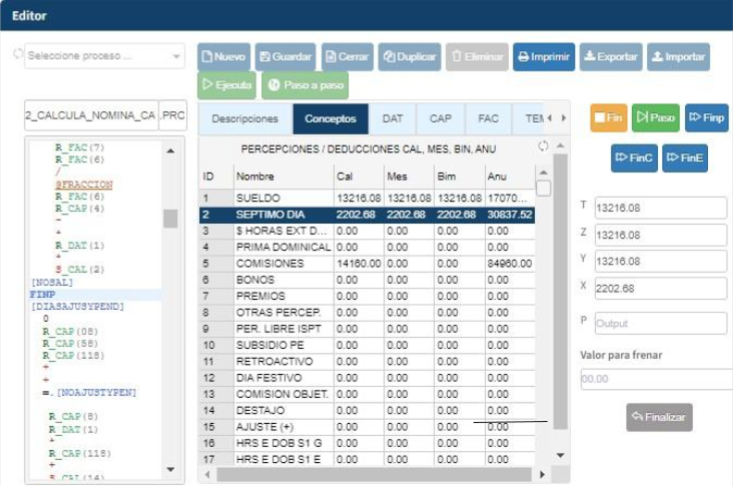Open the DAT tab
Image resolution: width=733 pixels, height=486 pixels.
click(x=393, y=119)
